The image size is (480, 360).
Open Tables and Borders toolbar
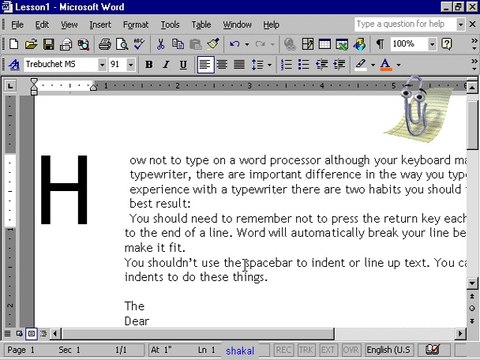coord(307,44)
